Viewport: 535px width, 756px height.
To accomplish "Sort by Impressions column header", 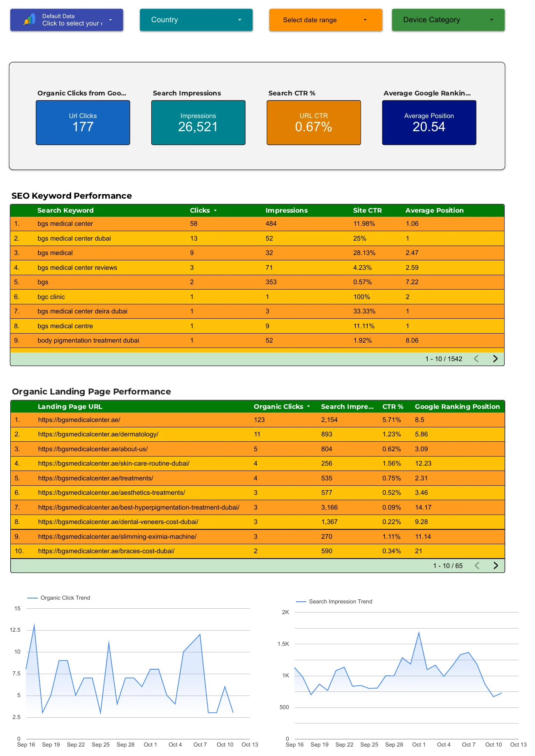I will tap(287, 211).
